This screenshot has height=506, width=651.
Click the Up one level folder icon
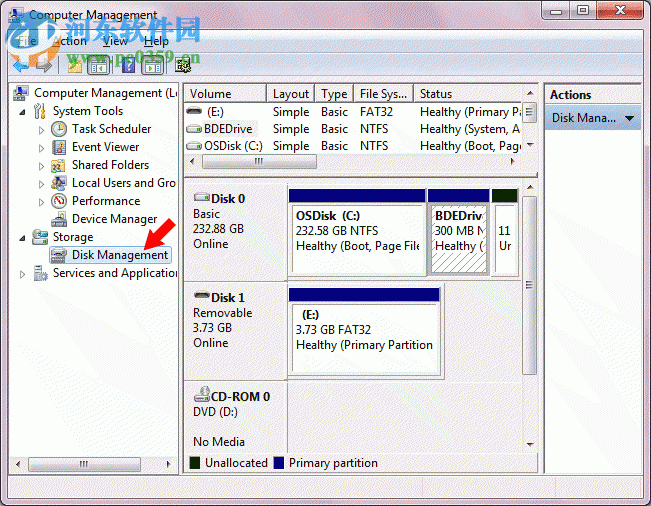[75, 65]
